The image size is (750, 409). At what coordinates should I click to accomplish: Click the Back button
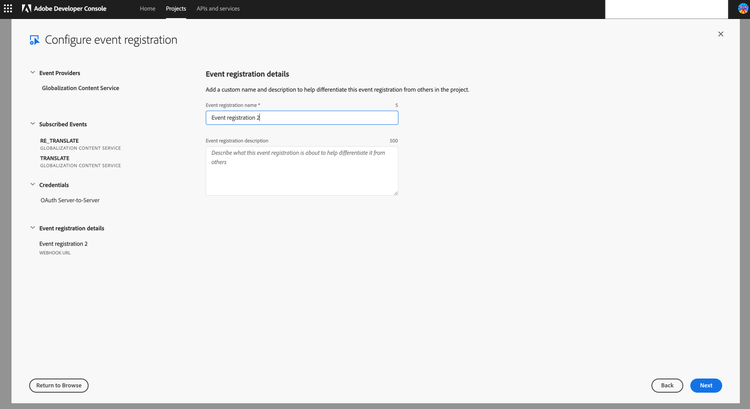point(666,385)
